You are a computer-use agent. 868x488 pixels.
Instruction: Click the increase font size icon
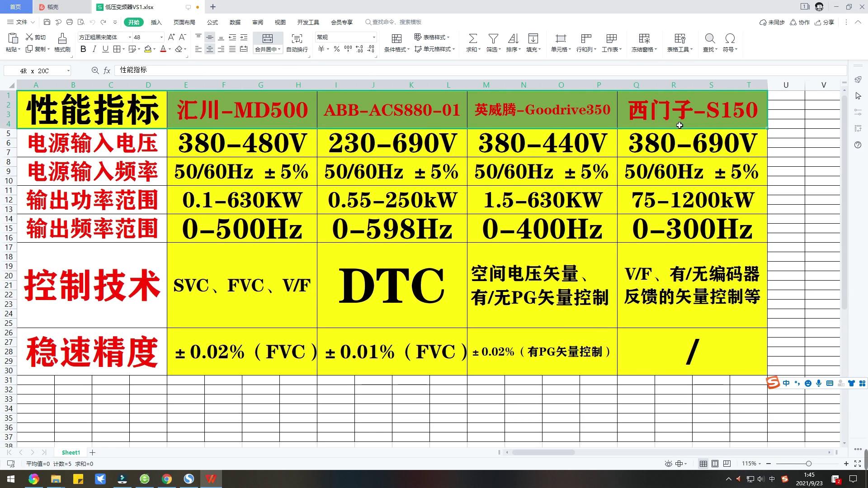point(171,37)
